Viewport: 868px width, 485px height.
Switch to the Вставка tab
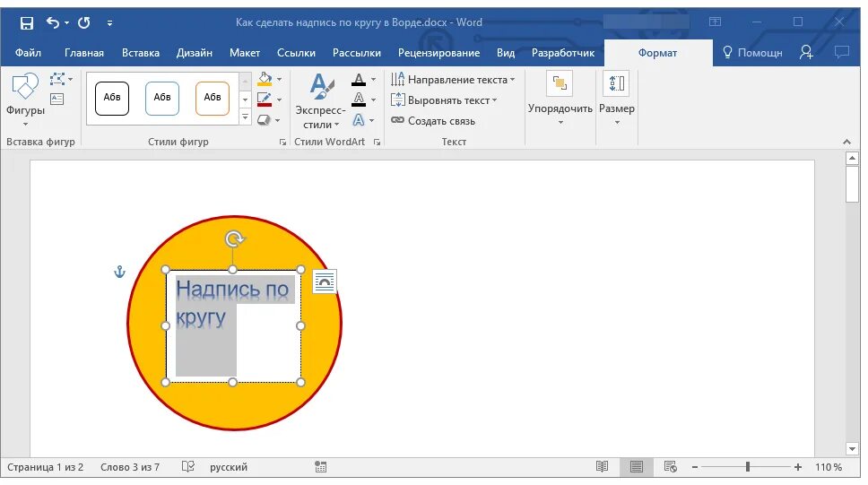click(x=141, y=53)
